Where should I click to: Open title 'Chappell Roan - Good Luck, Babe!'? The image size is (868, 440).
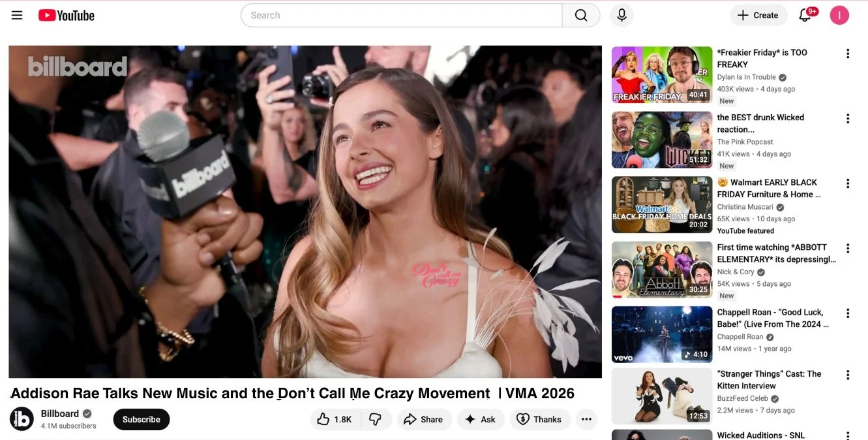(x=773, y=318)
